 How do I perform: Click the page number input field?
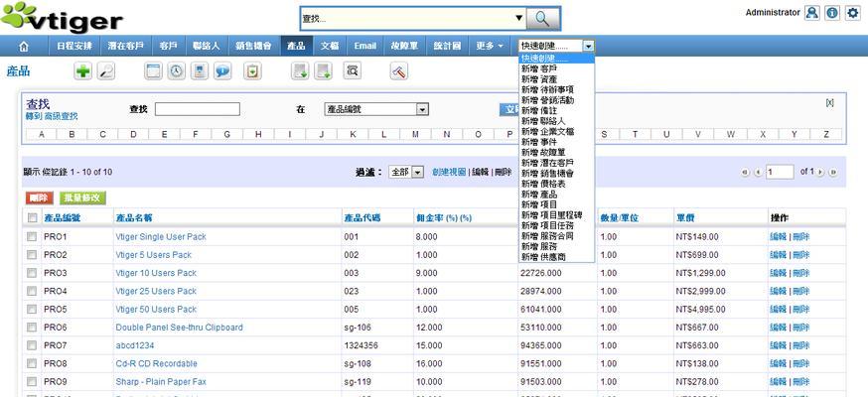(780, 172)
